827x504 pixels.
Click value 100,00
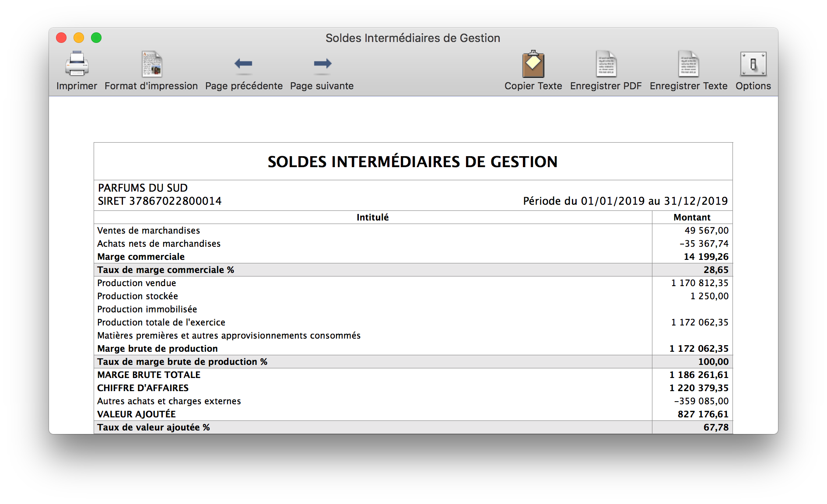pyautogui.click(x=714, y=362)
